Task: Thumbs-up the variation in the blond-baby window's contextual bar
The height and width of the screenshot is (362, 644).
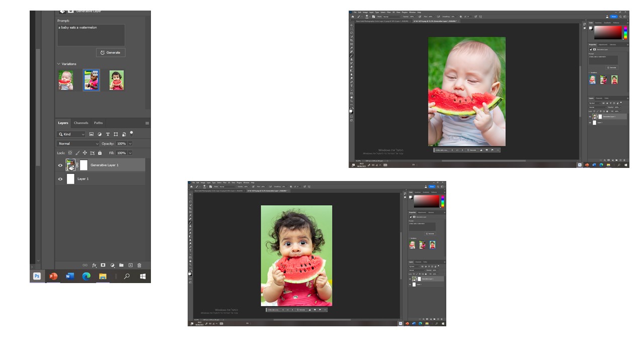Action: pyautogui.click(x=481, y=150)
